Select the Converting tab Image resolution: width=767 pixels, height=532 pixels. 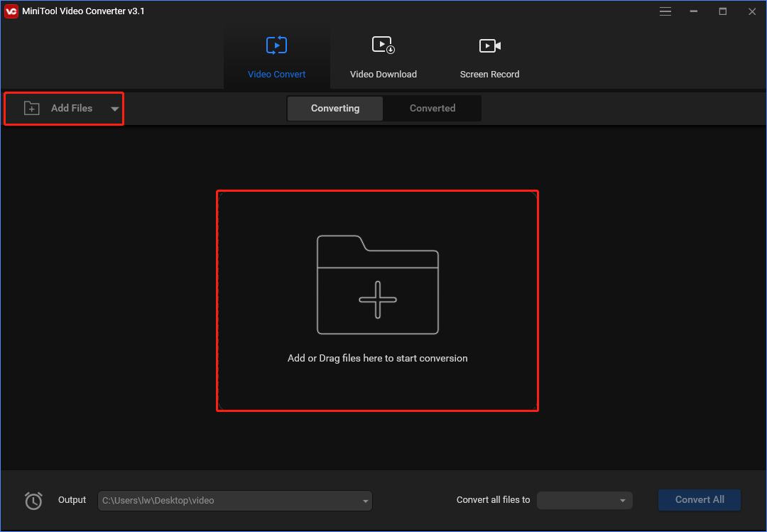click(334, 108)
